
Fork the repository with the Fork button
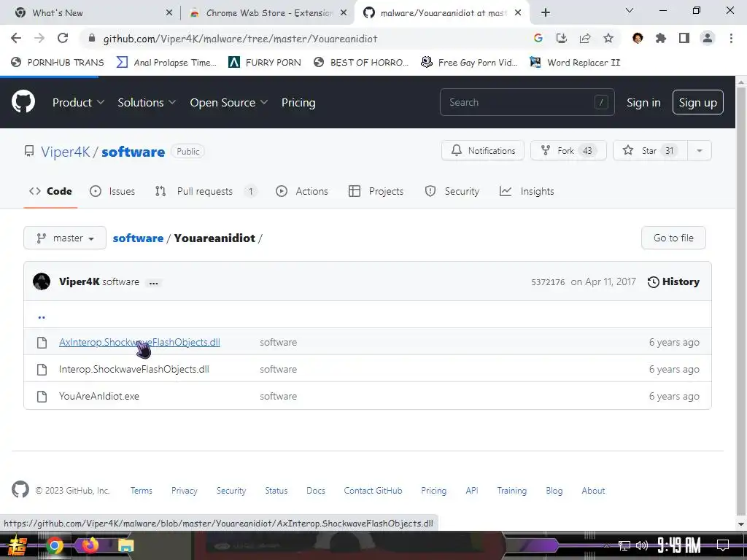point(568,150)
